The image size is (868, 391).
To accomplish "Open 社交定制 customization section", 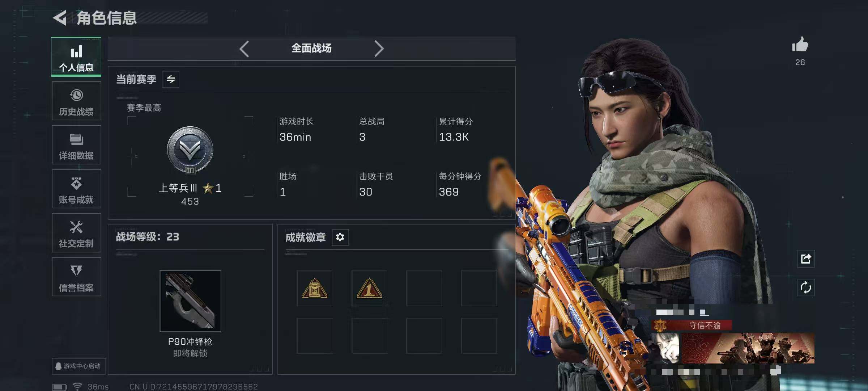I will [x=76, y=233].
